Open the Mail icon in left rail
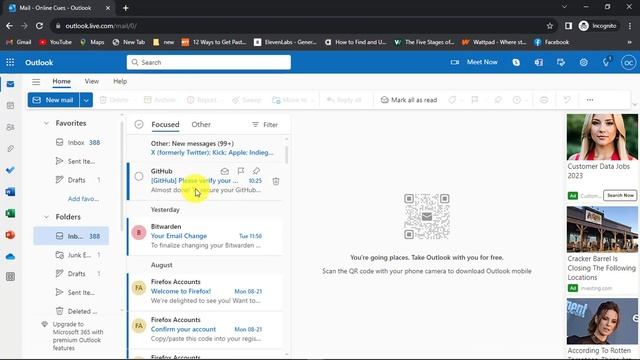 click(11, 84)
